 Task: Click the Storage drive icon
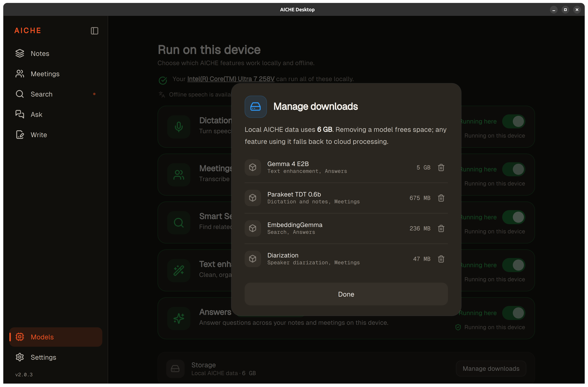(x=175, y=369)
